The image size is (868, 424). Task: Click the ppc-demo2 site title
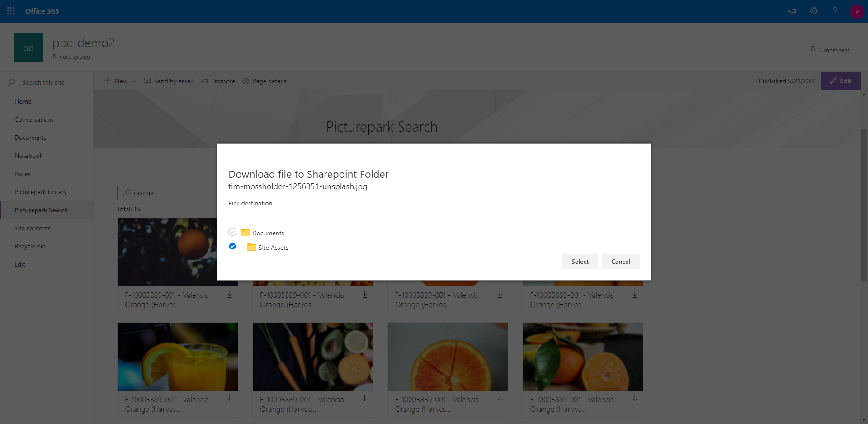click(x=84, y=43)
